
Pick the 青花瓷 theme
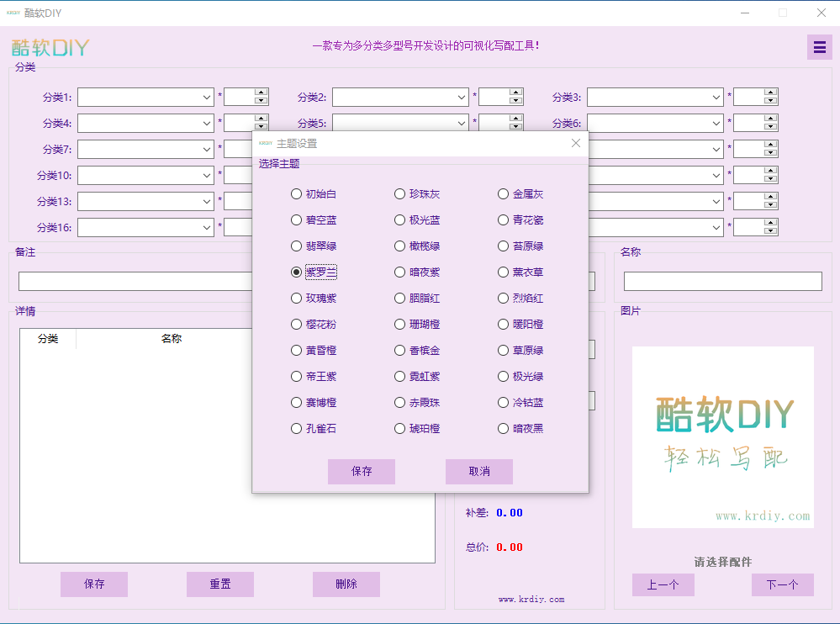coord(504,220)
